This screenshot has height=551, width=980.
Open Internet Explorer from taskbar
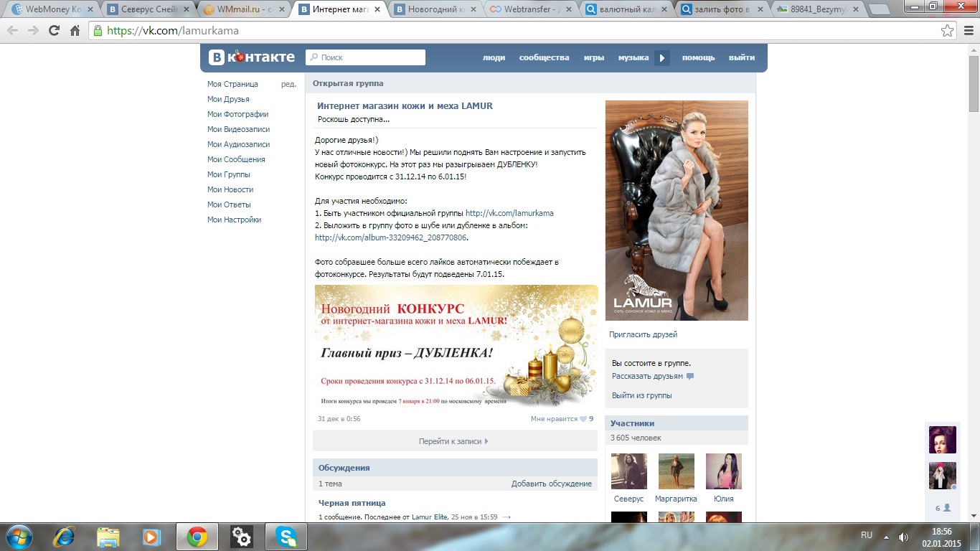(x=65, y=537)
